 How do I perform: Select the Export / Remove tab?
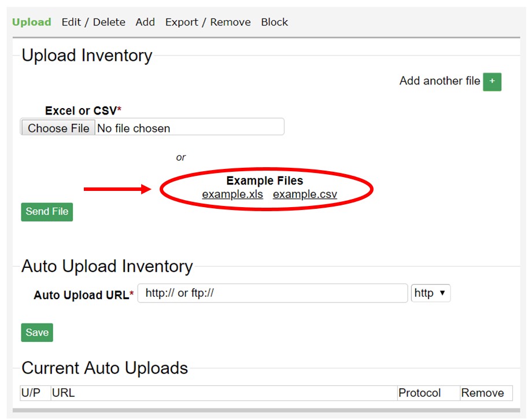coord(208,22)
